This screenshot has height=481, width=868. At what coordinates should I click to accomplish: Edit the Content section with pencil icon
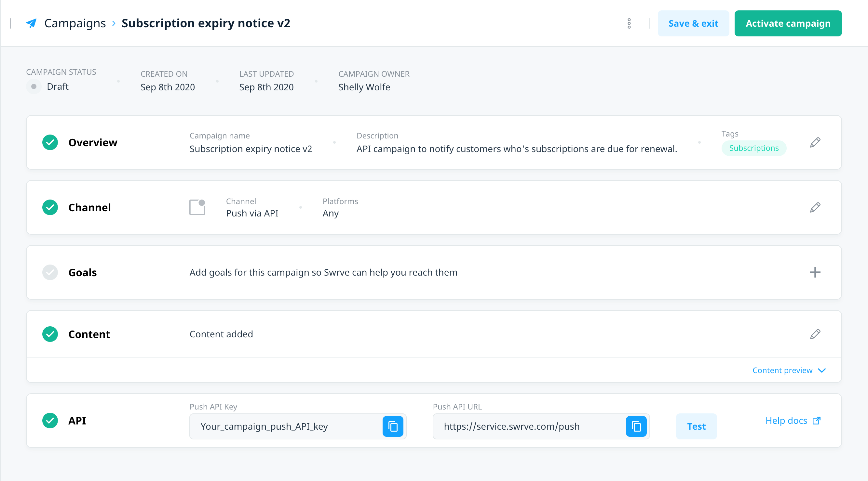pos(815,334)
